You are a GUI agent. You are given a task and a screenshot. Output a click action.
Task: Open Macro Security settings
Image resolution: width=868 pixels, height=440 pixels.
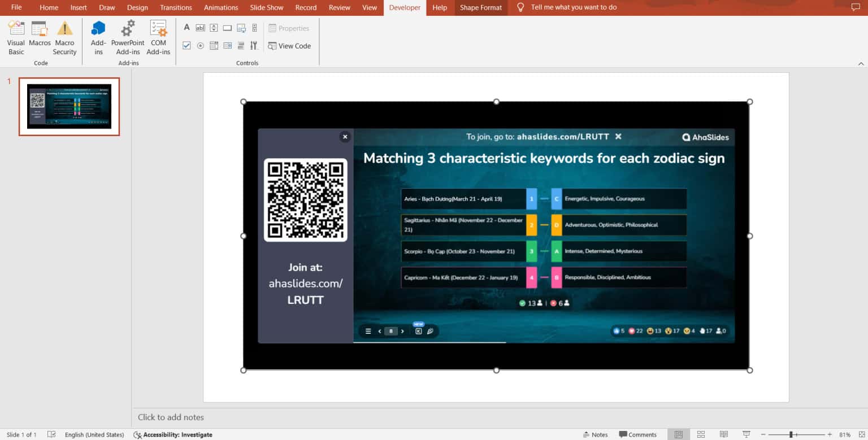point(64,38)
